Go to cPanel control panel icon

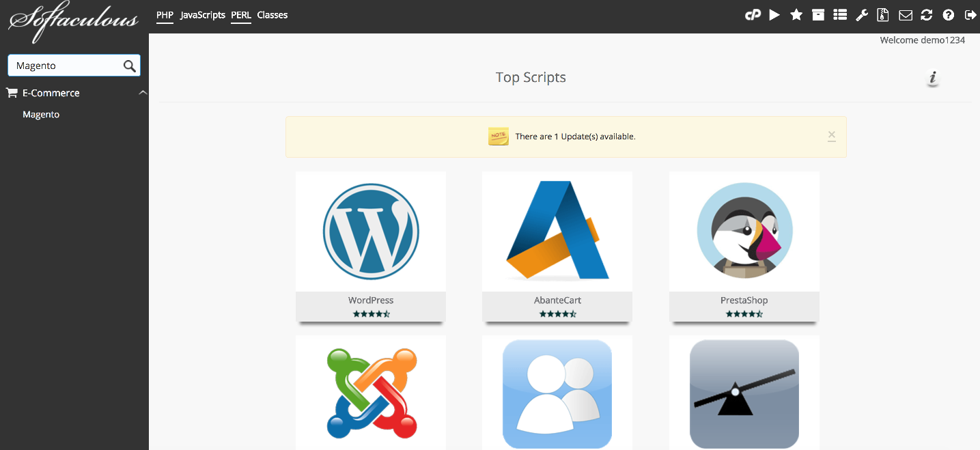[753, 15]
